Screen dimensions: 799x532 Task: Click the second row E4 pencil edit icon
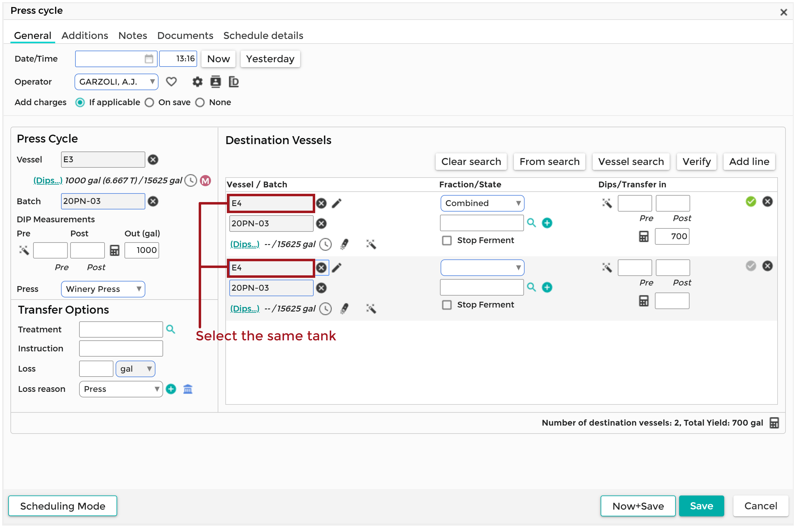337,268
